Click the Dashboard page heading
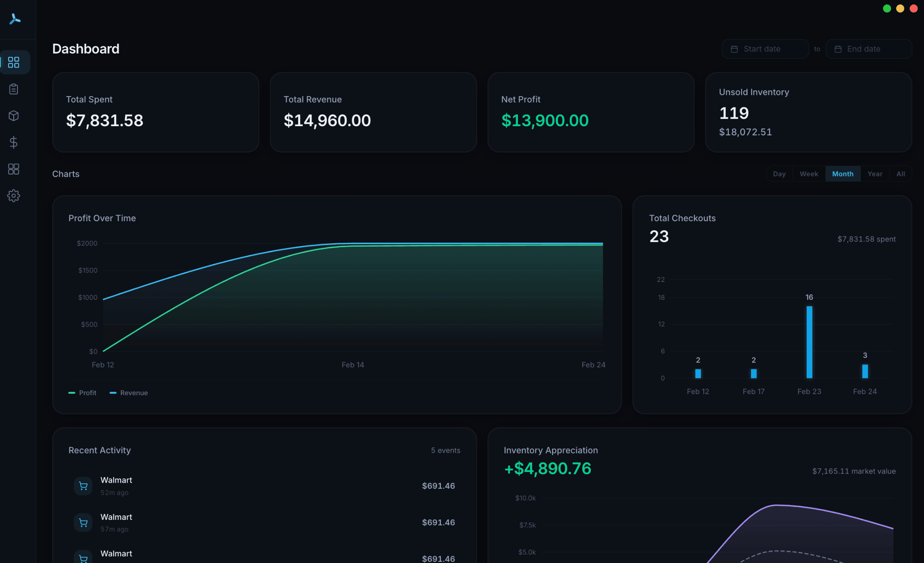The height and width of the screenshot is (563, 924). (86, 49)
